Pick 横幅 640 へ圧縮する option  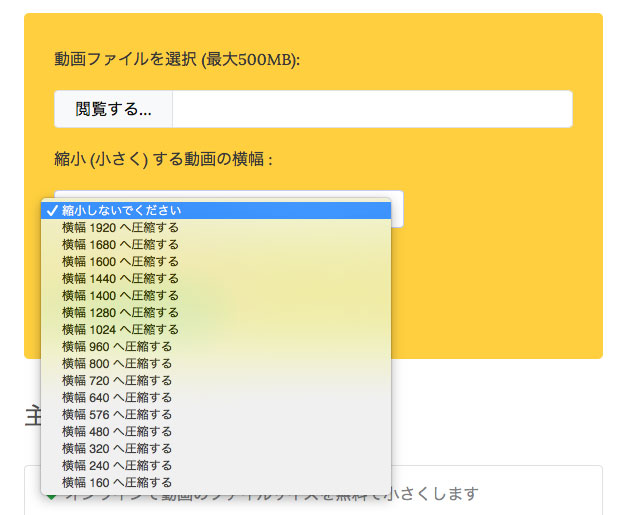coord(116,397)
